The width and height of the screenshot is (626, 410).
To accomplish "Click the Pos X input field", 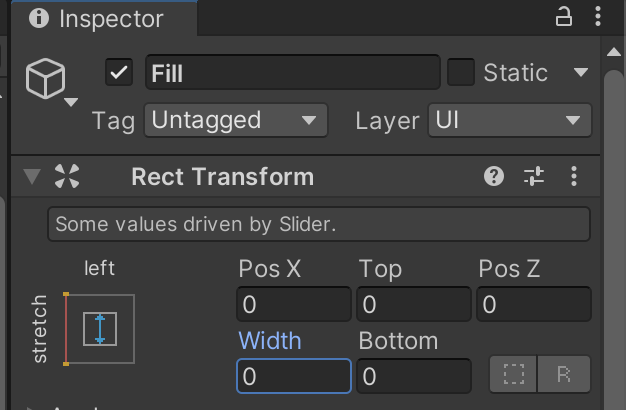I will pos(294,304).
